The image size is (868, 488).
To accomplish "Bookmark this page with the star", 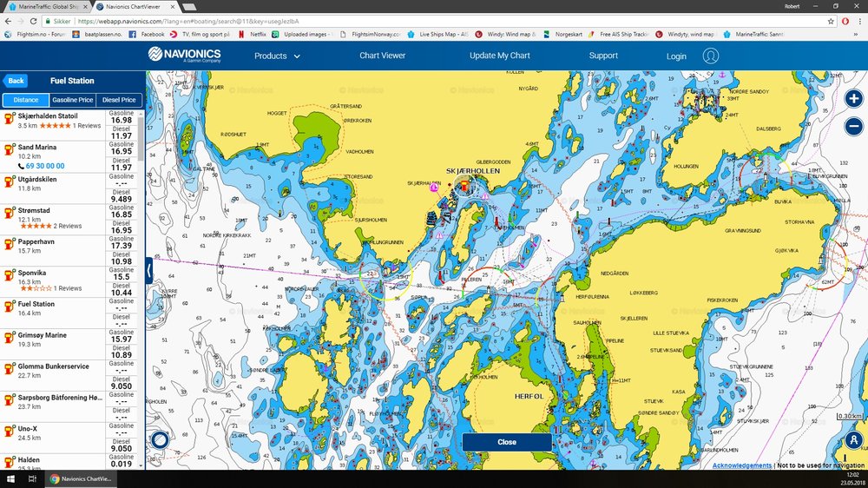I will pos(831,21).
